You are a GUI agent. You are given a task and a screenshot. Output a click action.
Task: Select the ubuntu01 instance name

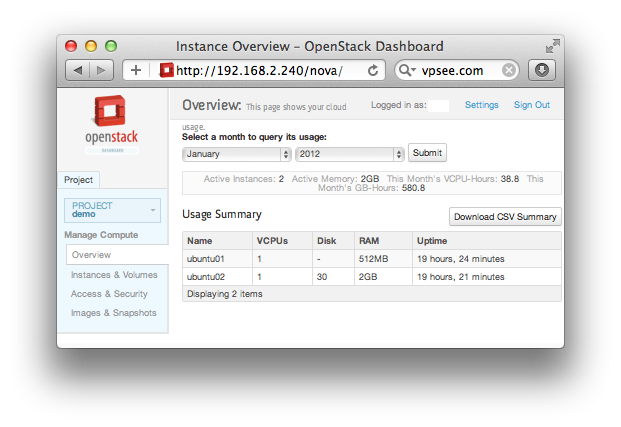tap(206, 259)
